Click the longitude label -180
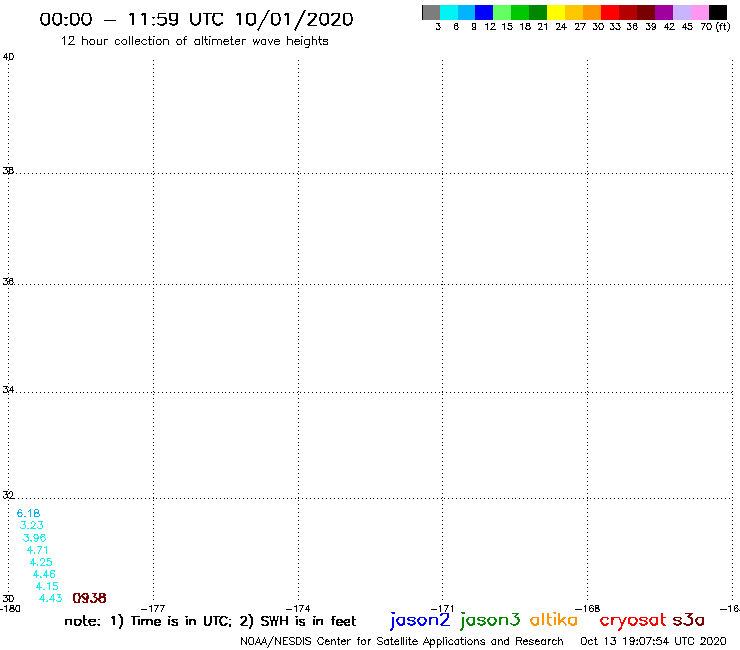The width and height of the screenshot is (740, 650). pos(10,609)
